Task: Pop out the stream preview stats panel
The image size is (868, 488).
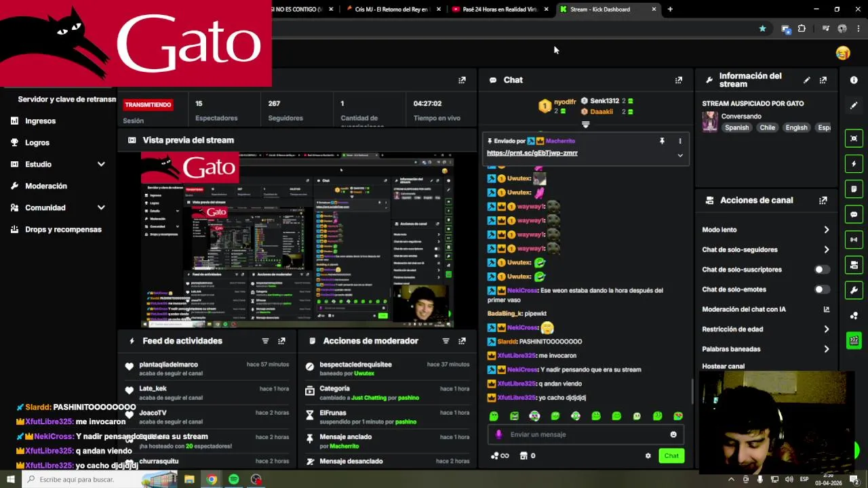Action: tap(462, 80)
